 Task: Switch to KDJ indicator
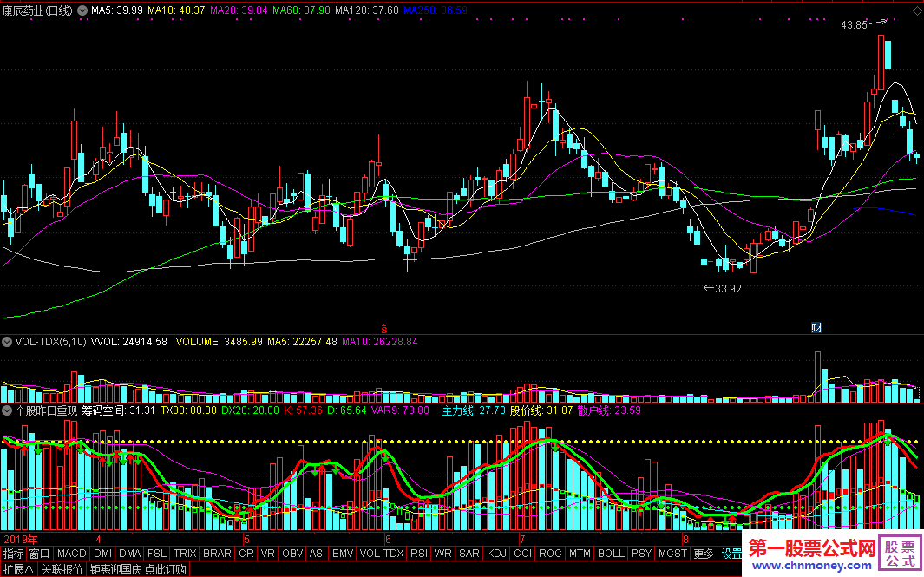[x=497, y=554]
